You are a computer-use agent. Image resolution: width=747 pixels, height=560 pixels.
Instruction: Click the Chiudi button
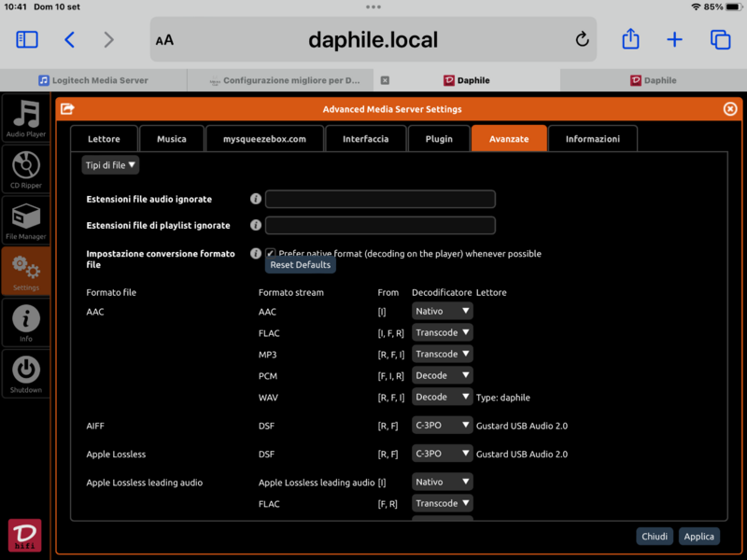pos(655,536)
